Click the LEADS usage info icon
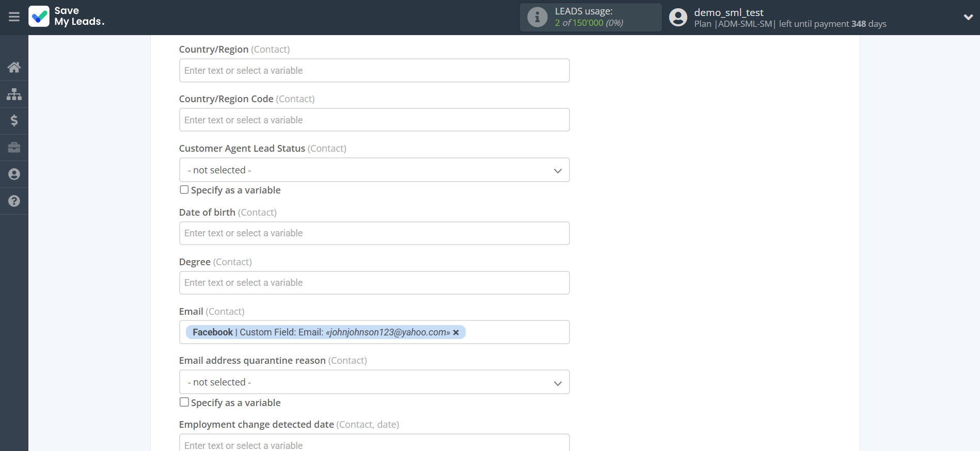Image resolution: width=980 pixels, height=451 pixels. coord(537,17)
